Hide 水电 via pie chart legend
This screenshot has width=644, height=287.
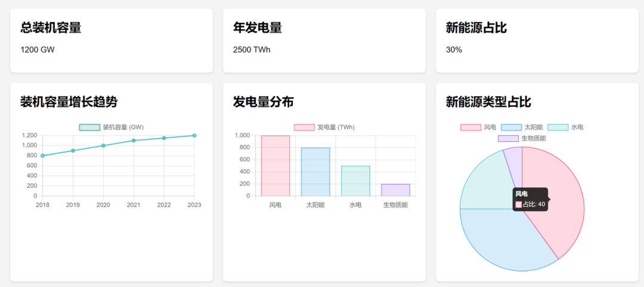[565, 127]
